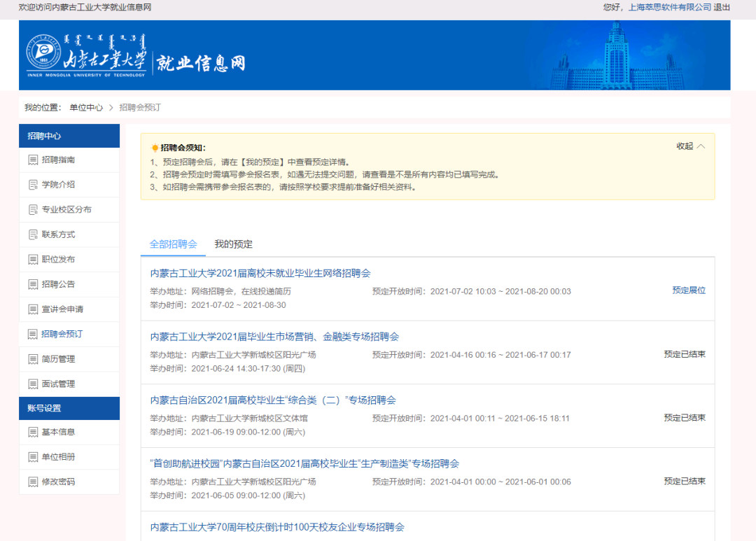This screenshot has width=756, height=541.
Task: Click the icon beside 招聘指南
Action: 32,160
